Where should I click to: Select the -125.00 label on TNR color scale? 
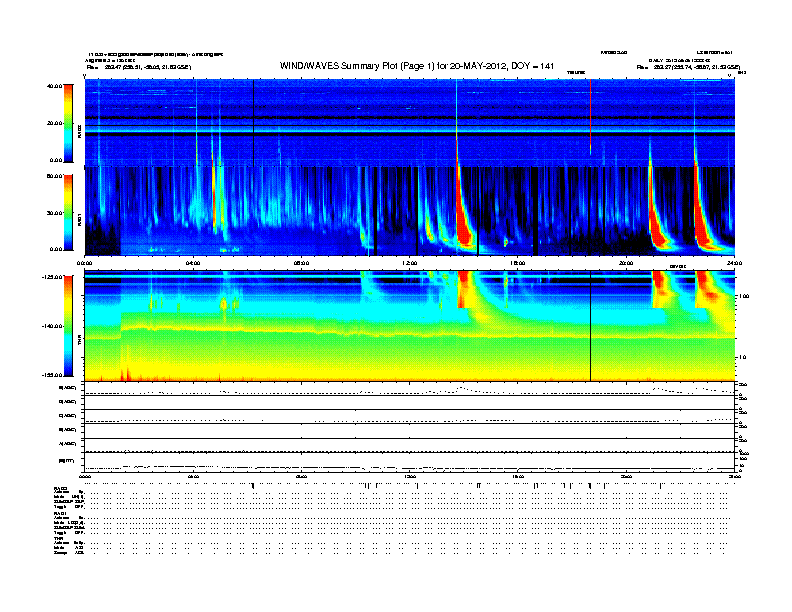click(53, 277)
